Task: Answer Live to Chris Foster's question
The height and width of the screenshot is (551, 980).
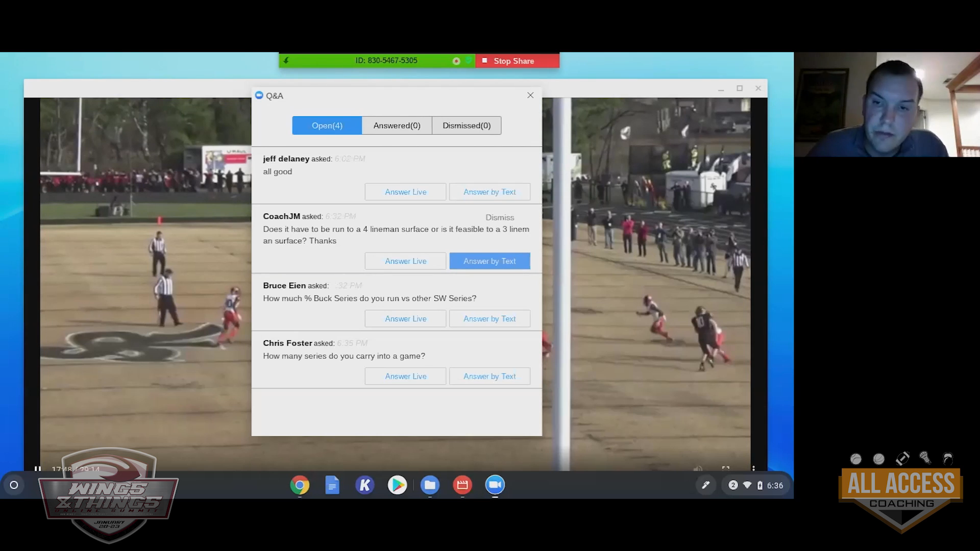Action: click(x=405, y=377)
